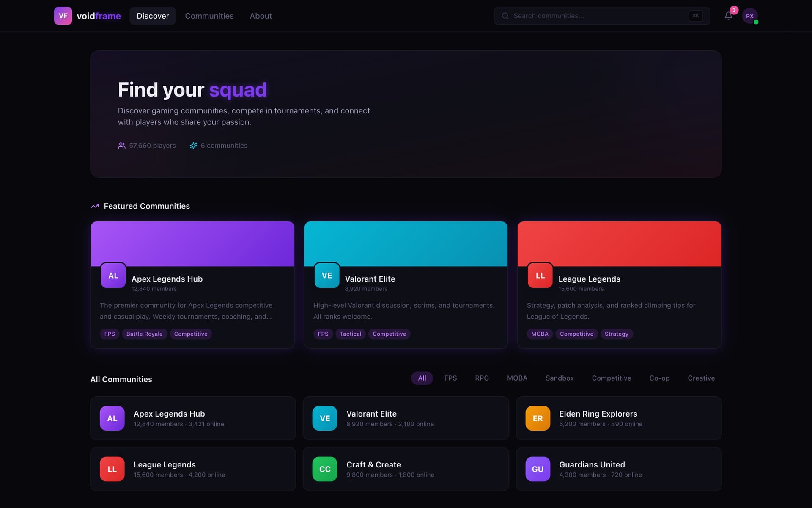The width and height of the screenshot is (812, 508).
Task: Click the ⌘K shortcut hint in search
Action: (696, 16)
